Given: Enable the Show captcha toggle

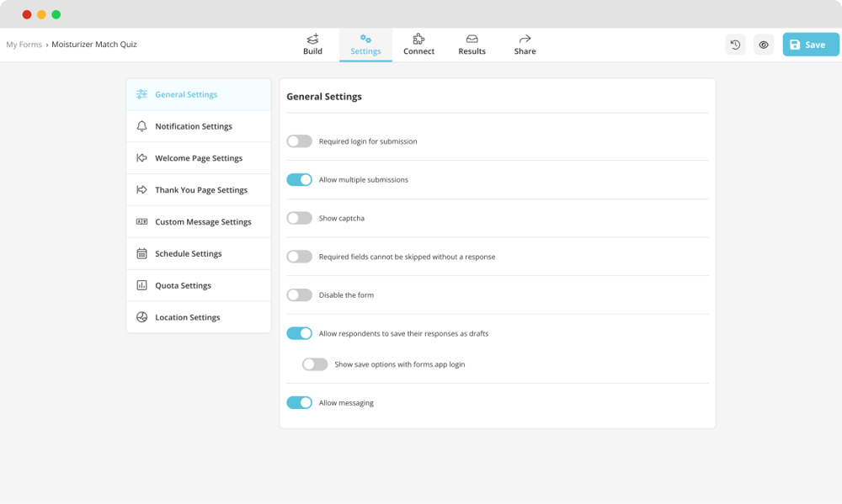Looking at the screenshot, I should click(x=299, y=218).
